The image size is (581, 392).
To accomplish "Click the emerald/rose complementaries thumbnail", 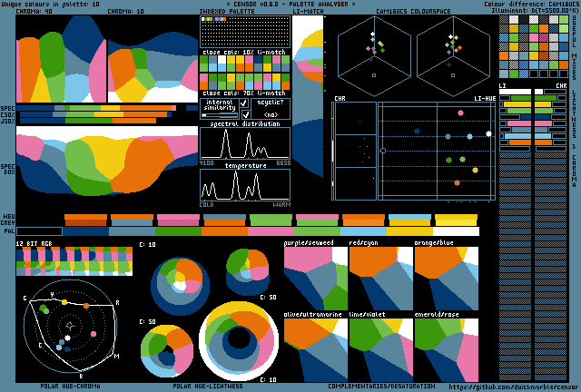I will 446,350.
